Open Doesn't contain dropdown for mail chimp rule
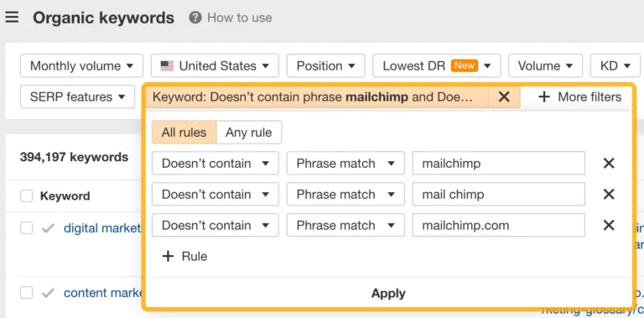Viewport: 644px width, 318px height. (x=216, y=194)
